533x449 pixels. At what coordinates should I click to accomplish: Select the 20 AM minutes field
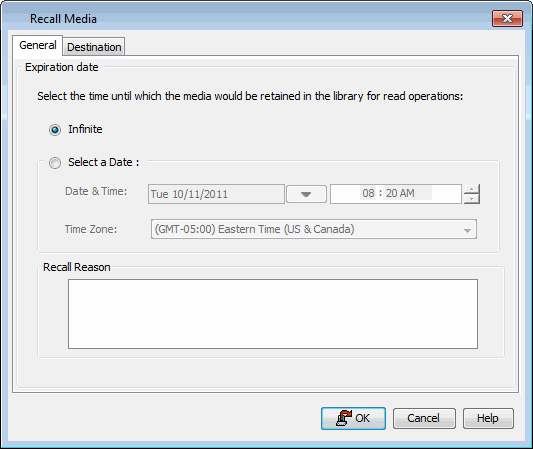point(400,193)
